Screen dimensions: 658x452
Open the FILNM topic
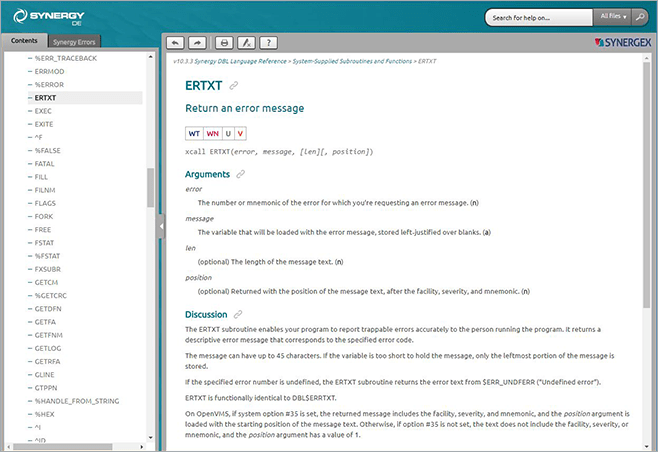coord(45,190)
